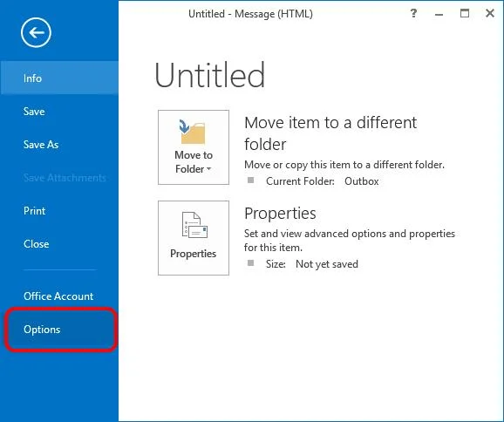
Task: Minimize the message window
Action: click(439, 14)
